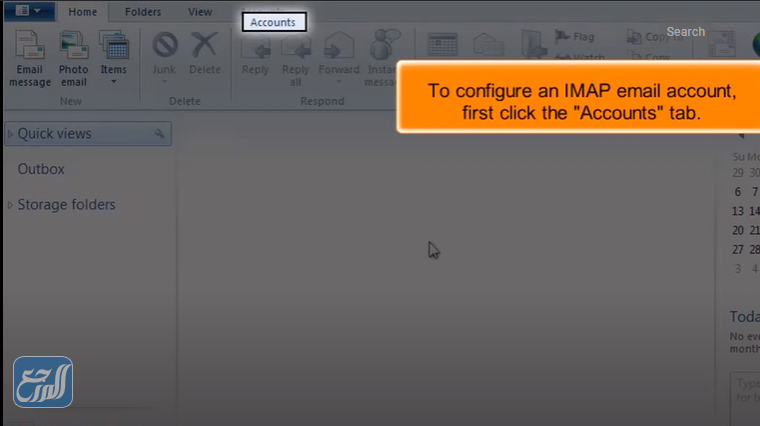Expand the Quick views section
760x426 pixels.
click(x=11, y=134)
